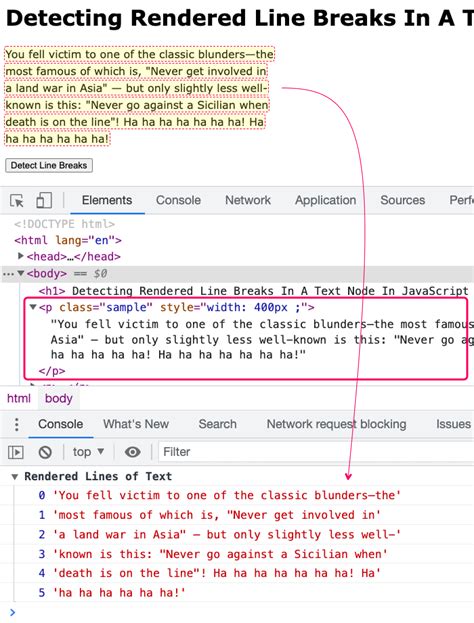Clear the console with the ban icon
The height and width of the screenshot is (623, 474).
(x=45, y=452)
